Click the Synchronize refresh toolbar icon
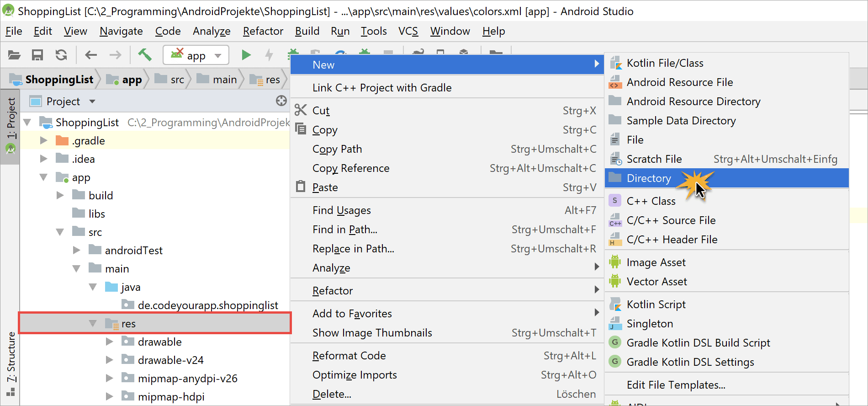This screenshot has width=868, height=406. tap(61, 55)
